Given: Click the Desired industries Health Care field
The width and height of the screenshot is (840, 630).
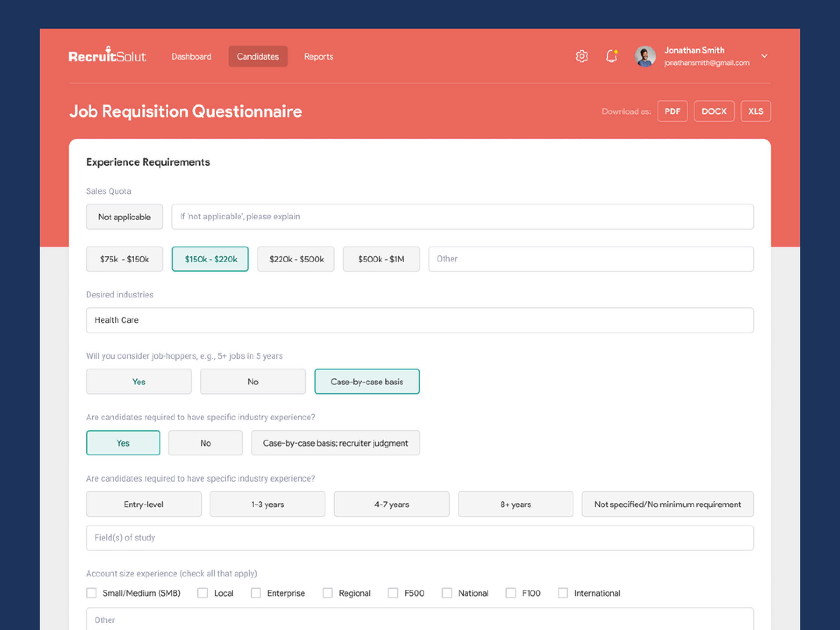Looking at the screenshot, I should tap(420, 320).
